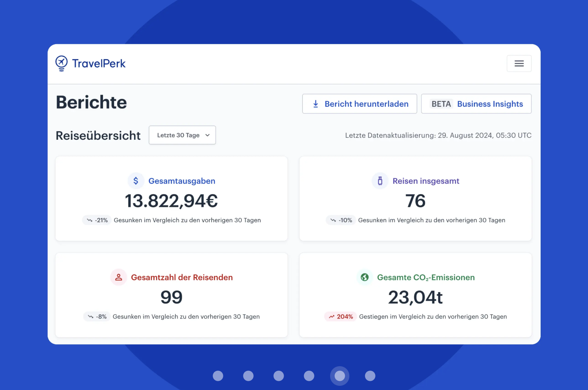Click the 'Gesunken im Vergleich' text under 99

[186, 317]
